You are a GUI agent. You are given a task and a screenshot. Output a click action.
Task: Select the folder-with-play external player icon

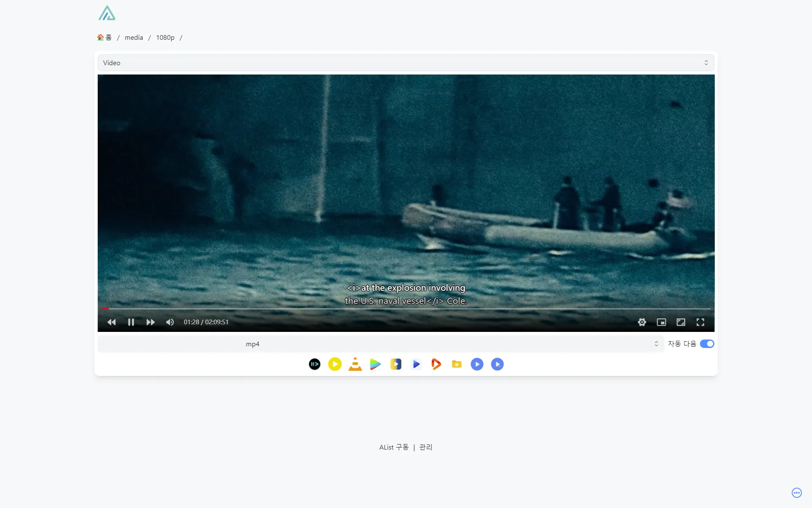point(456,364)
